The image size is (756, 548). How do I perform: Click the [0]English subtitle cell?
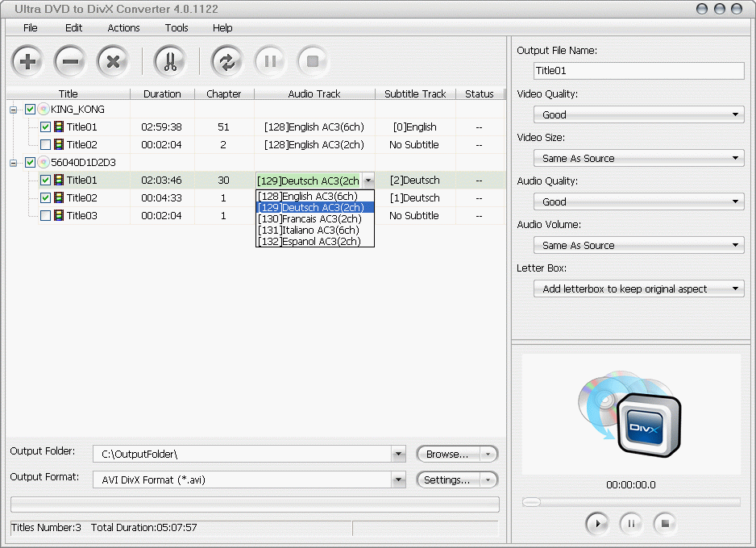414,127
